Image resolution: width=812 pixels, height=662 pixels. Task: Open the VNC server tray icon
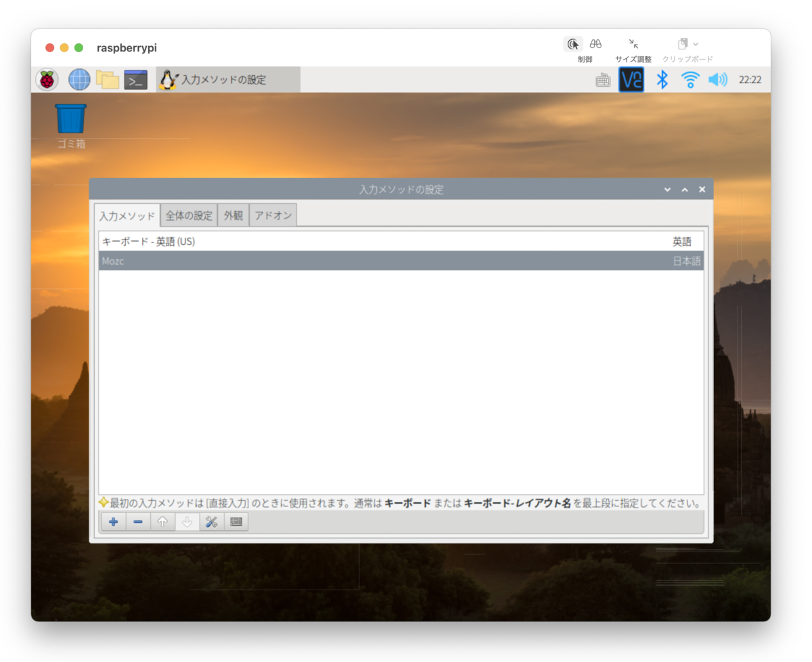click(631, 80)
